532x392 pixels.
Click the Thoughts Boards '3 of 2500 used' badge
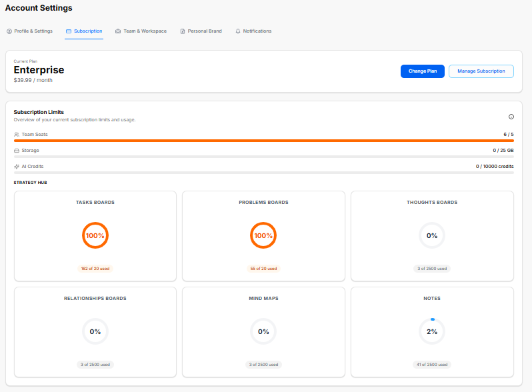(x=432, y=269)
